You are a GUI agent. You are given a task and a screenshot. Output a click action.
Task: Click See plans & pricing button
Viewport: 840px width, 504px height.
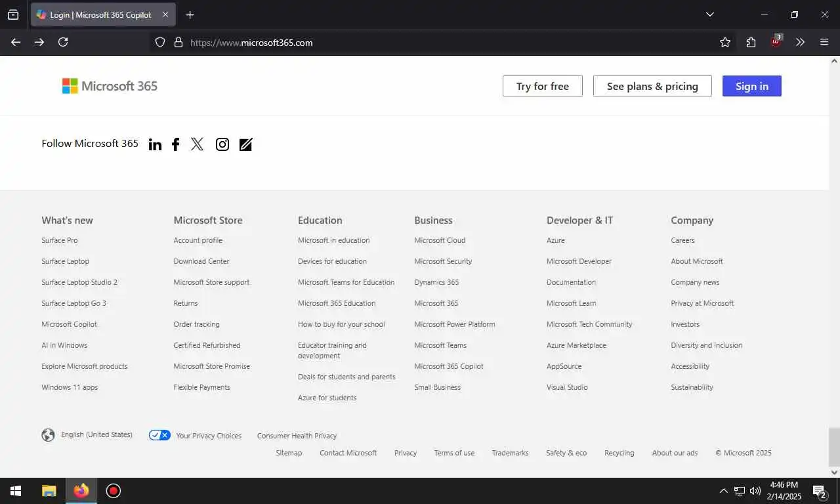tap(652, 86)
